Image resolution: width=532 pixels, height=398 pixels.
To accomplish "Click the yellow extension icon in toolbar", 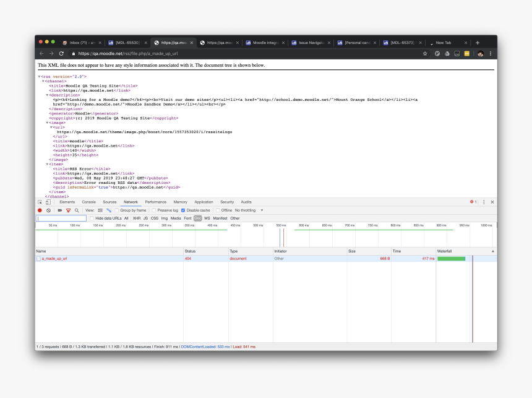I will pyautogui.click(x=467, y=54).
